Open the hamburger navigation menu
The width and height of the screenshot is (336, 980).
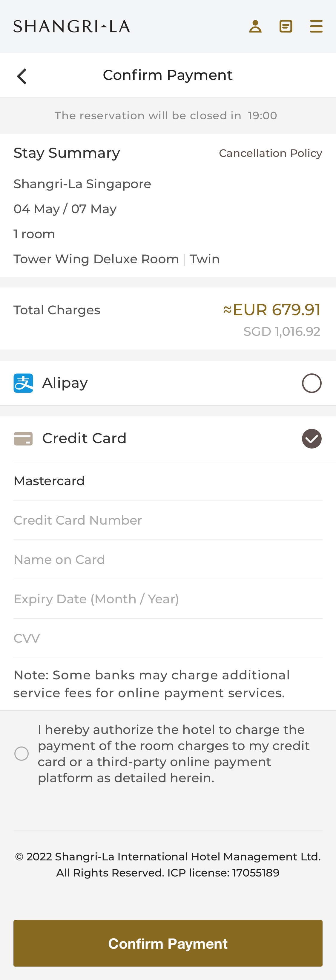pos(316,26)
